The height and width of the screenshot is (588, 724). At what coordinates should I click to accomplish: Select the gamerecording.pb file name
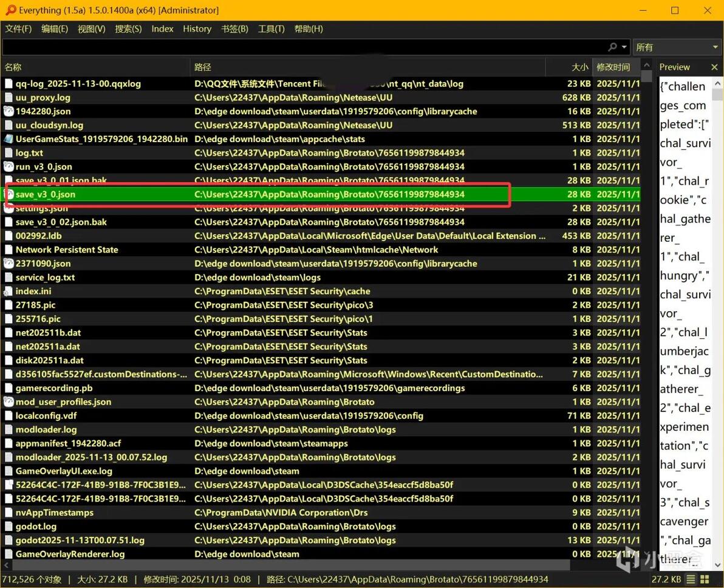(x=54, y=388)
